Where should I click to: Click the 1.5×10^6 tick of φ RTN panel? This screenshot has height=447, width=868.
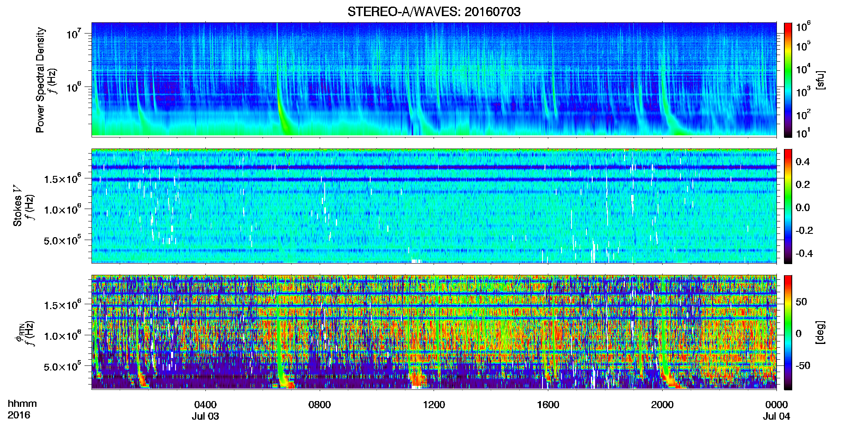tap(63, 305)
